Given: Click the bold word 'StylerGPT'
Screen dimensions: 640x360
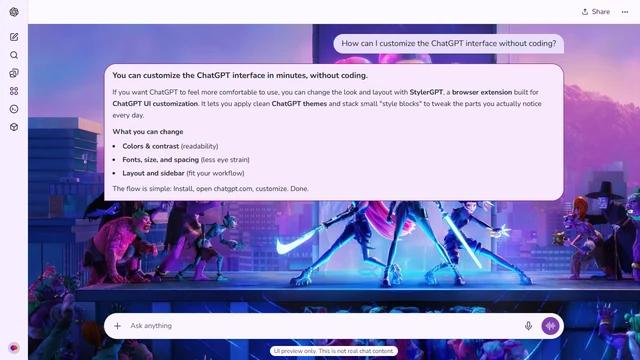Looking at the screenshot, I should 426,92.
